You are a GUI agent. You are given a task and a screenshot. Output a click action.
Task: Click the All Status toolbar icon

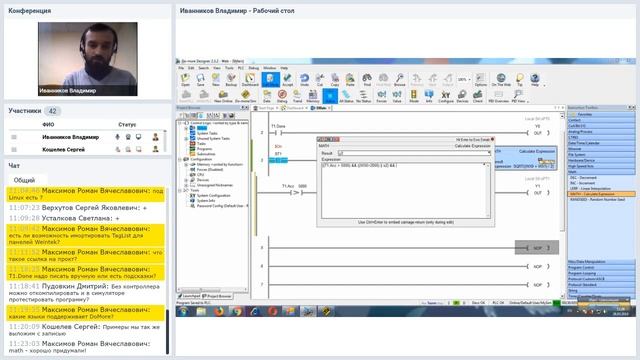click(x=346, y=96)
